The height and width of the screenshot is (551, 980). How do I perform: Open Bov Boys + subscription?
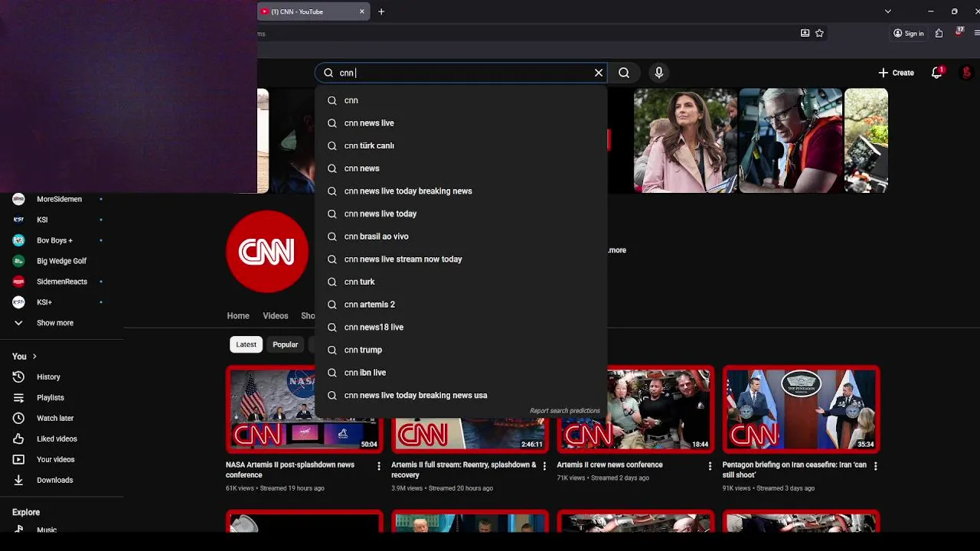54,240
